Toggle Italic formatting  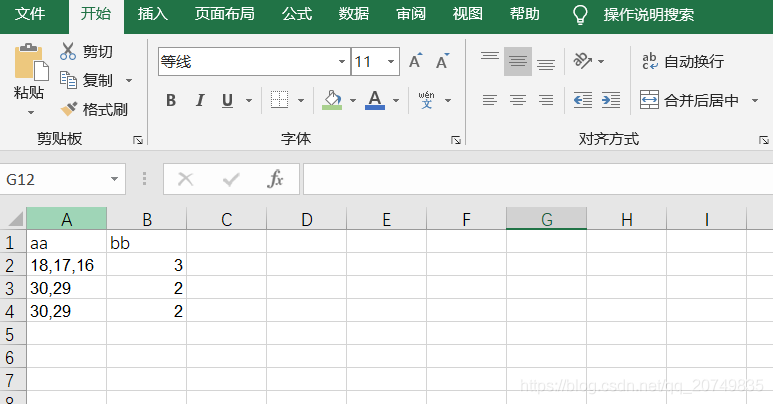tap(200, 100)
